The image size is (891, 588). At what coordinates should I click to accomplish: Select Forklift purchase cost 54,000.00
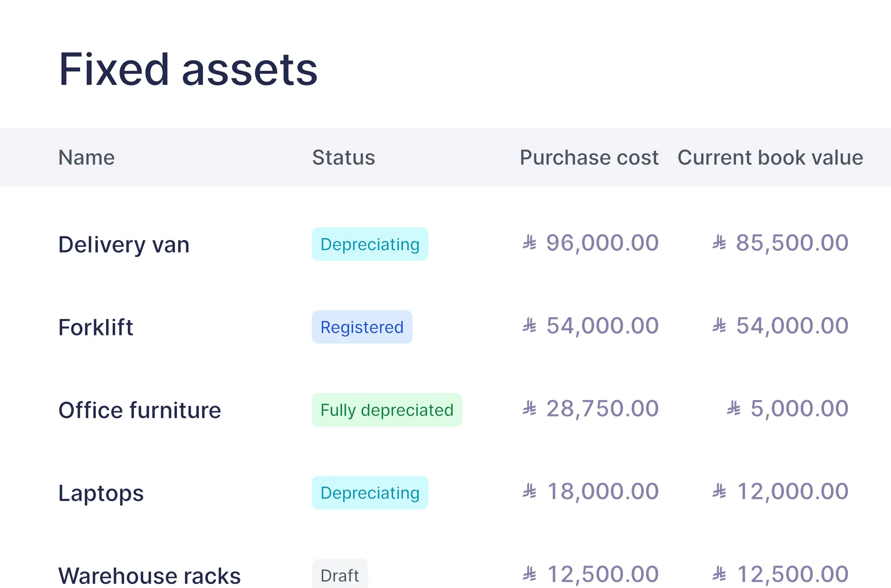coord(590,326)
